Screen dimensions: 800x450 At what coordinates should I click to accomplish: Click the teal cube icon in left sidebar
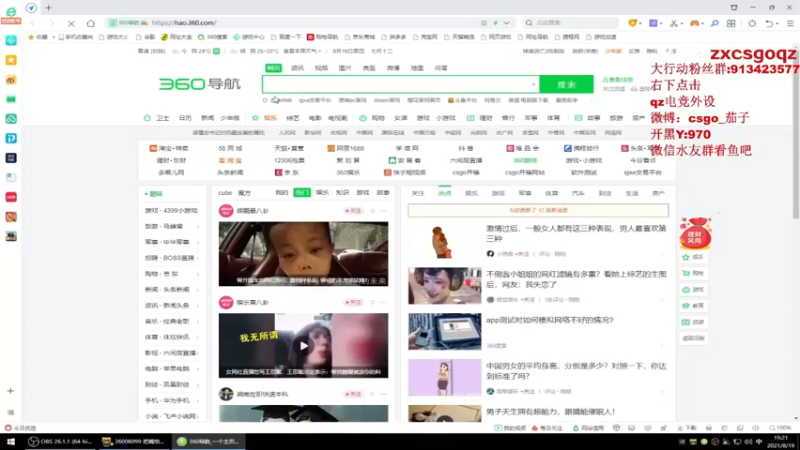pos(11,40)
